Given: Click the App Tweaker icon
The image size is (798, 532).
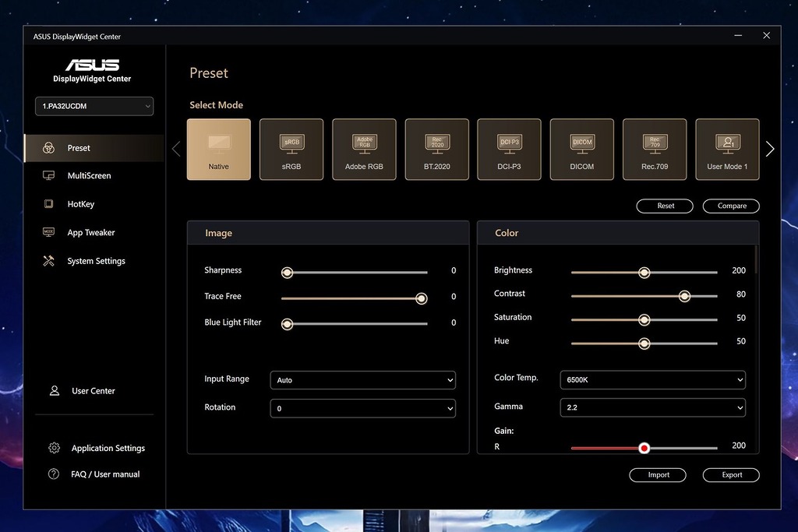Looking at the screenshot, I should click(x=49, y=232).
